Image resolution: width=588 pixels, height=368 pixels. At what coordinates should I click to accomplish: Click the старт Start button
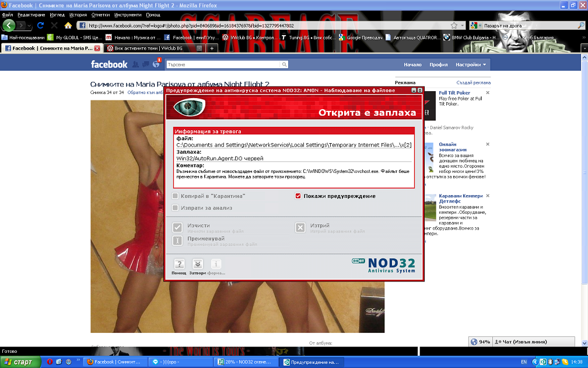[x=19, y=362]
